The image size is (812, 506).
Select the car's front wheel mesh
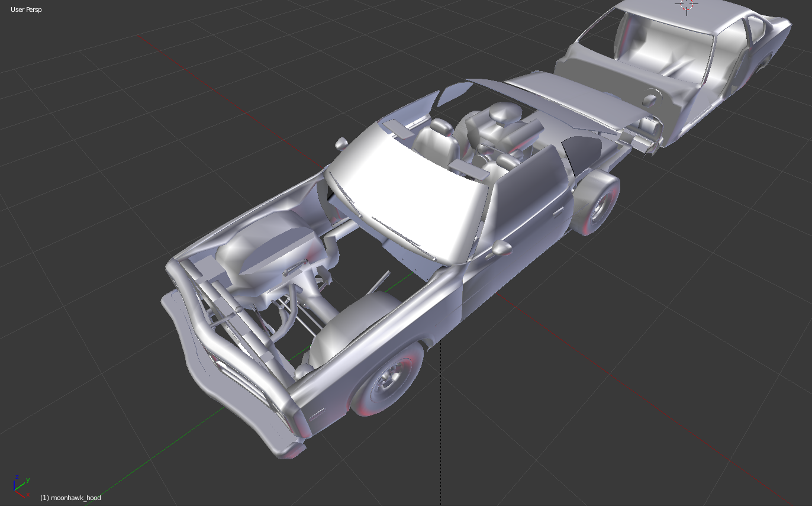click(388, 379)
